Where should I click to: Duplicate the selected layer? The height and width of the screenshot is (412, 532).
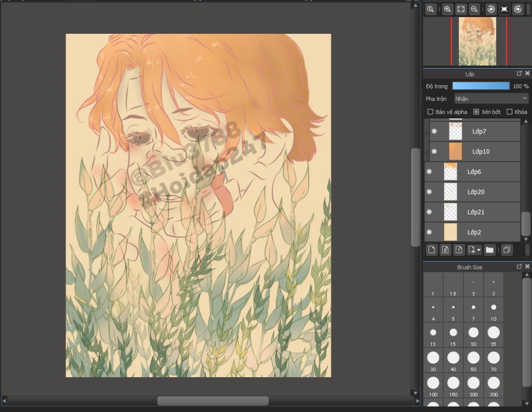[x=507, y=250]
